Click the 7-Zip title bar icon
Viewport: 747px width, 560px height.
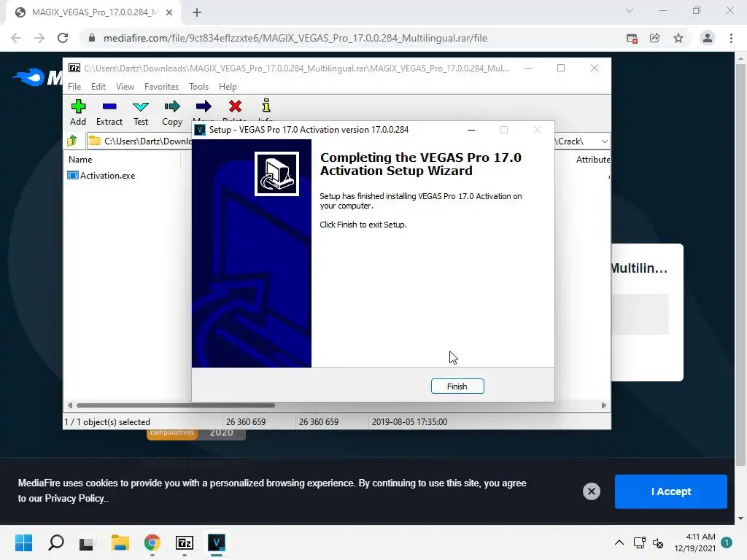pos(74,68)
